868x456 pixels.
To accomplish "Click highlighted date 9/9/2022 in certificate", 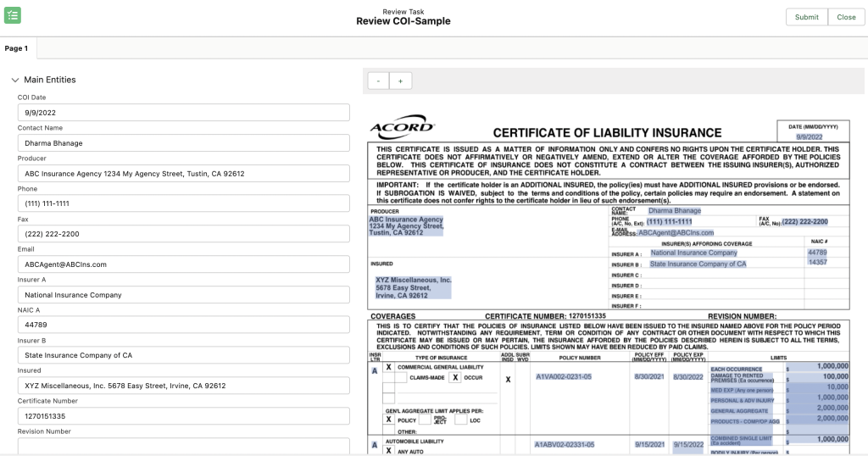I will (810, 136).
